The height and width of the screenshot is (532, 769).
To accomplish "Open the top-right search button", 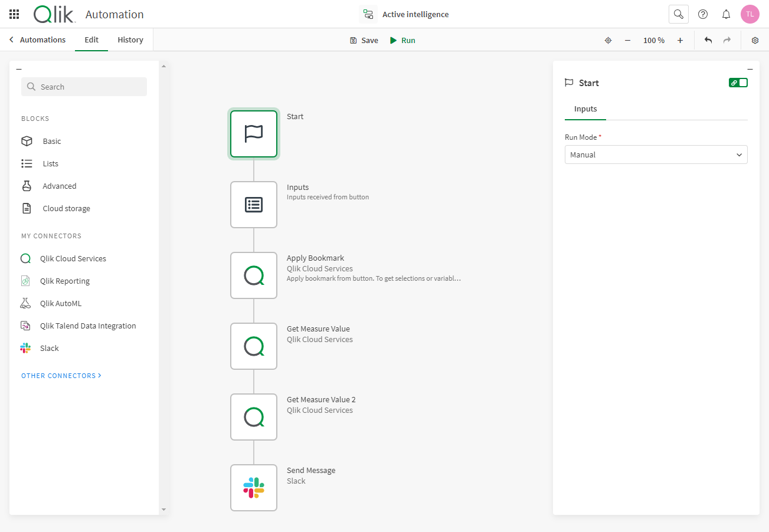I will (x=679, y=14).
